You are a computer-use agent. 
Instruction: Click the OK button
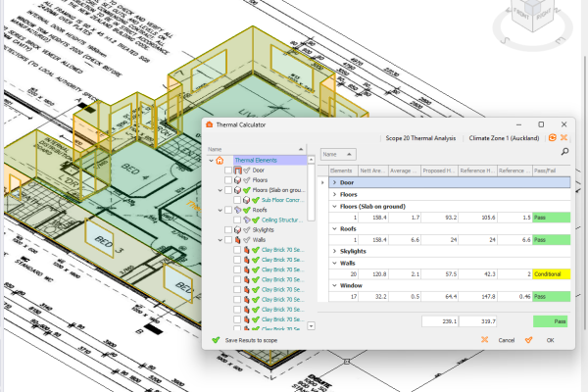click(549, 340)
